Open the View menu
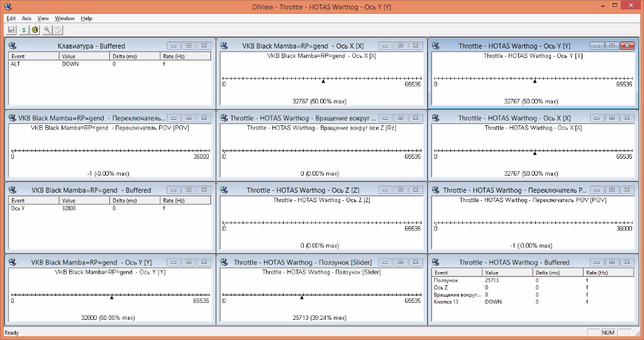The image size is (644, 340). click(43, 18)
